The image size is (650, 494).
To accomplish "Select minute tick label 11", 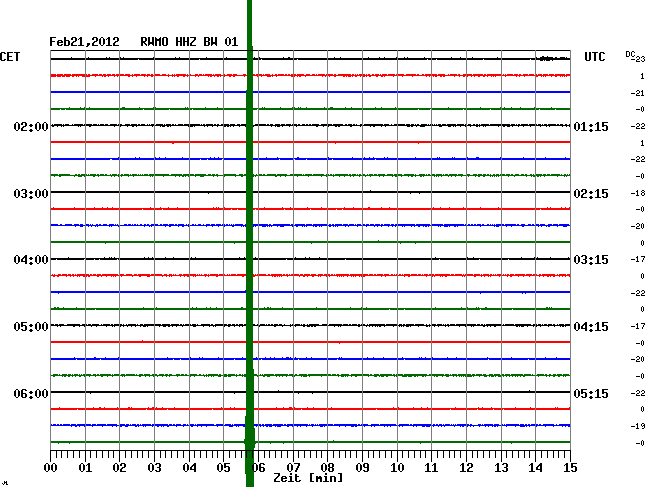I will click(431, 468).
